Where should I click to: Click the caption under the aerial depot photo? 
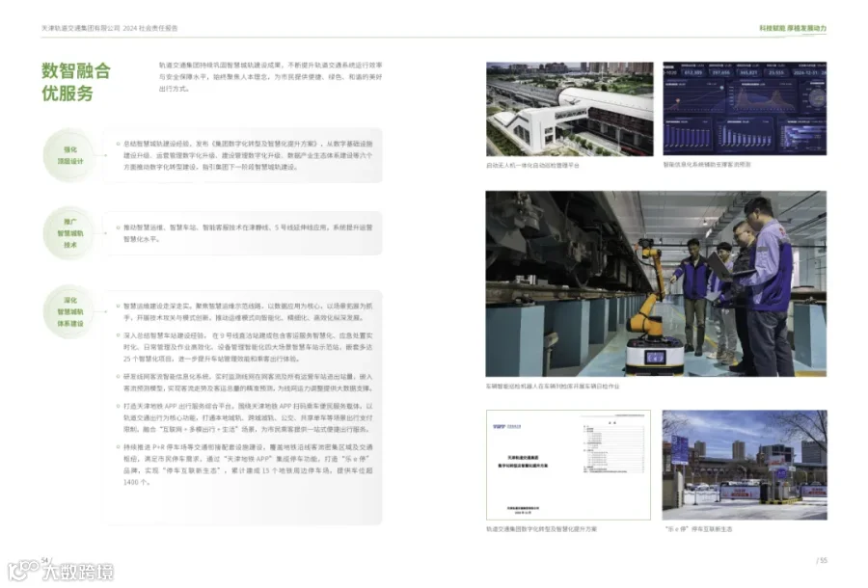pyautogui.click(x=532, y=166)
